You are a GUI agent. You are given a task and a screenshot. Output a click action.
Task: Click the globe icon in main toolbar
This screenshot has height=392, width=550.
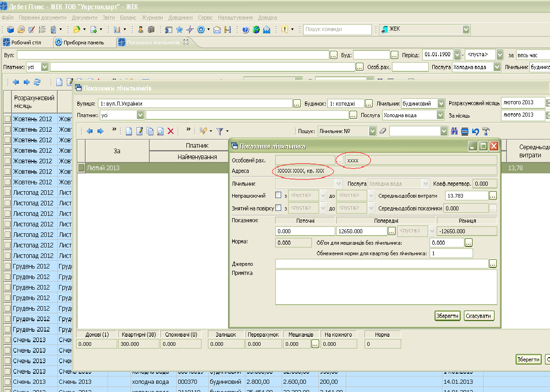coord(256,29)
